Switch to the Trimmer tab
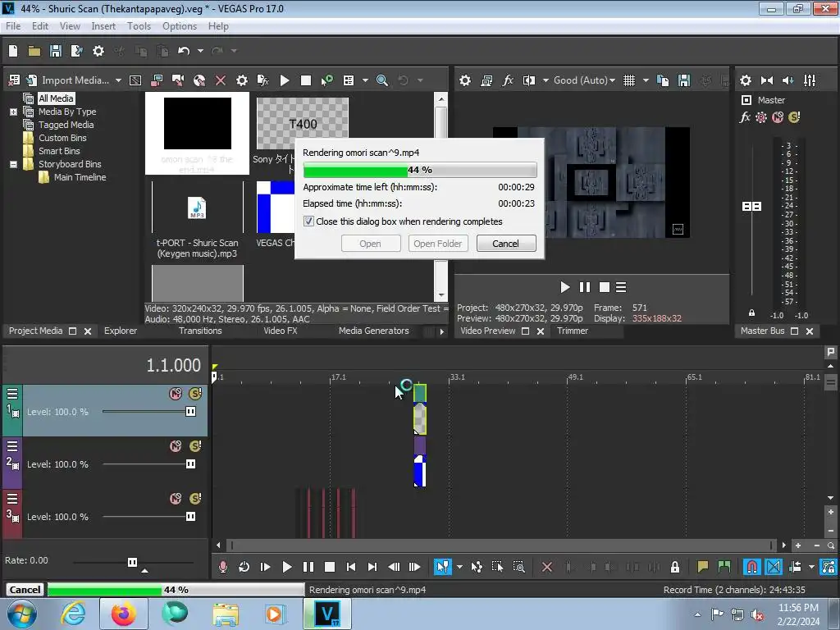The width and height of the screenshot is (840, 630). click(572, 331)
